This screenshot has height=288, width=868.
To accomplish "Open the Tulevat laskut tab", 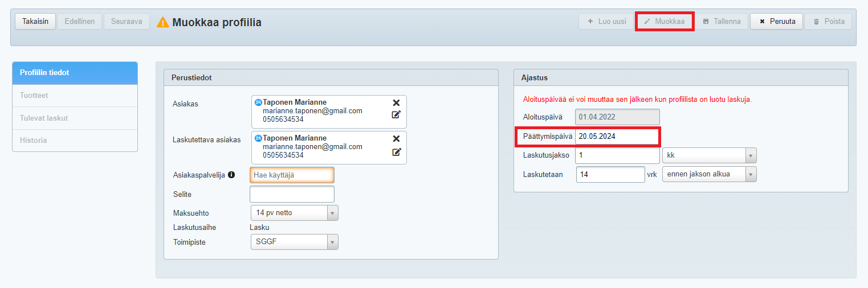I will click(x=75, y=118).
